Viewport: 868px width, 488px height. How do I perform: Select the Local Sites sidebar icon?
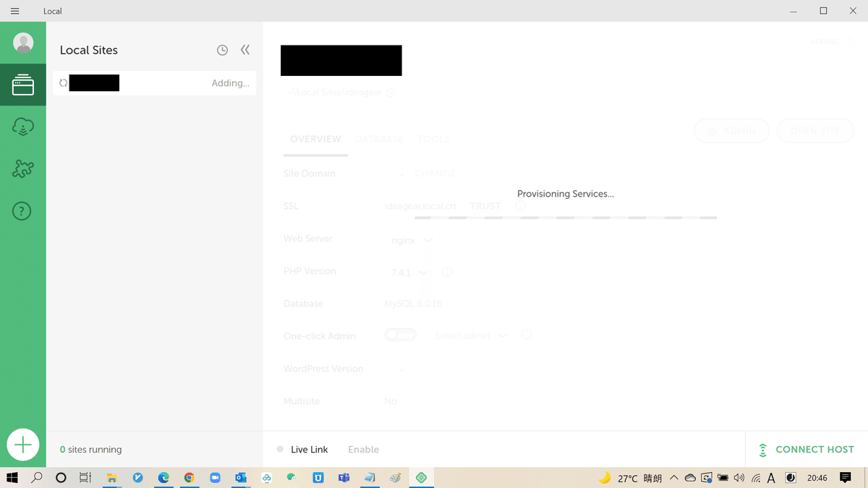coord(23,85)
